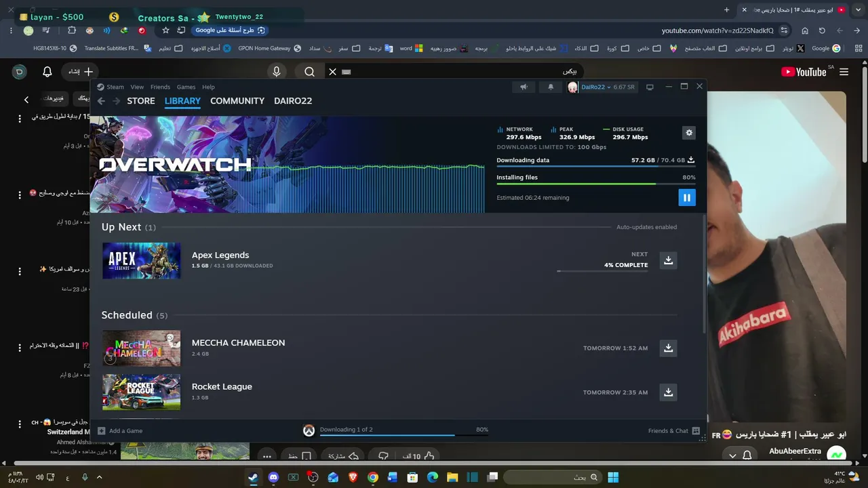
Task: Download MECCHA CHAMELEON now
Action: point(668,348)
